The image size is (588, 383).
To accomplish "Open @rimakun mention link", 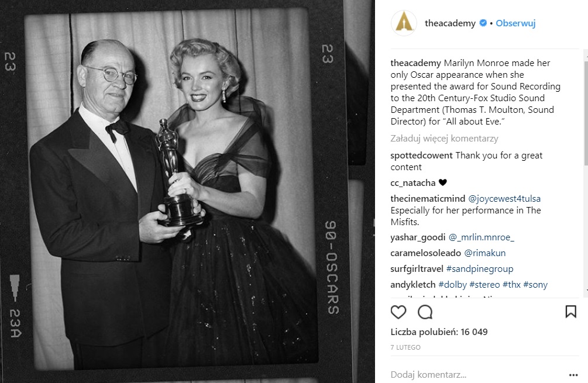I will click(x=485, y=253).
